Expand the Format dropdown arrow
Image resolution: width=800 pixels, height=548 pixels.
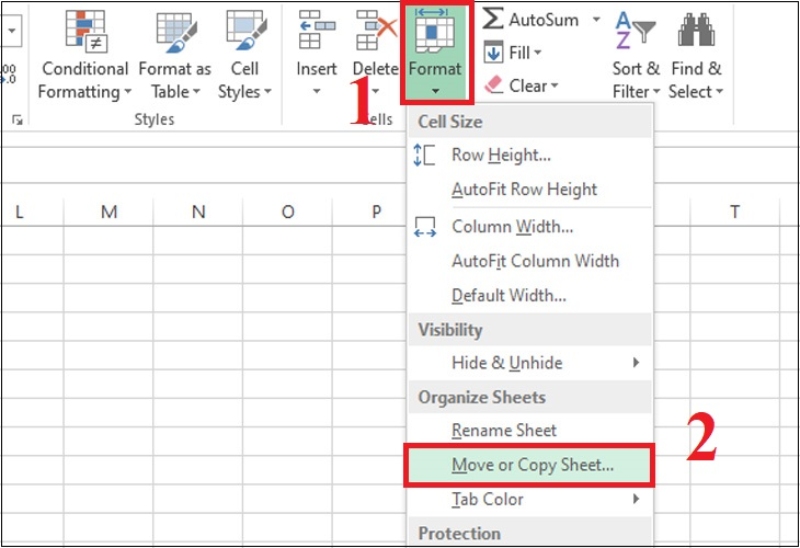[x=435, y=92]
